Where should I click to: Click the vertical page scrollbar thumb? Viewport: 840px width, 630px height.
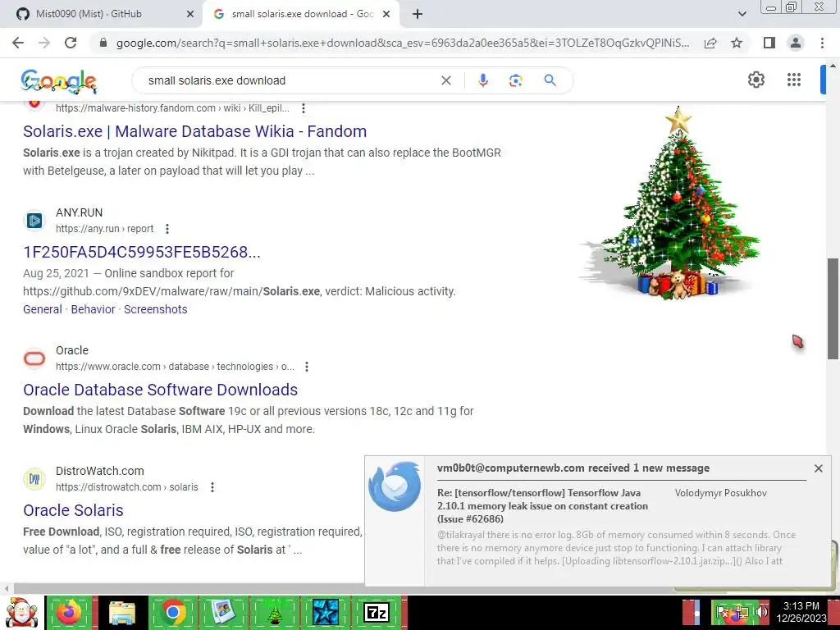[x=833, y=308]
